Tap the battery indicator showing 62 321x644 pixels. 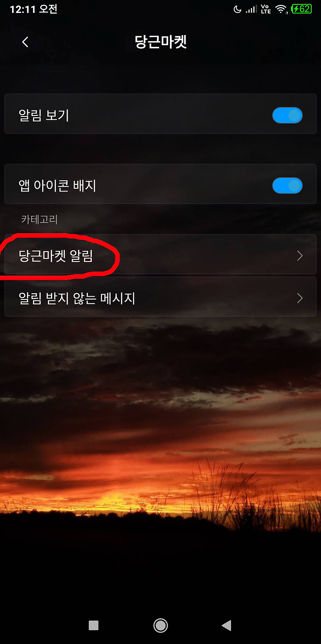(302, 9)
